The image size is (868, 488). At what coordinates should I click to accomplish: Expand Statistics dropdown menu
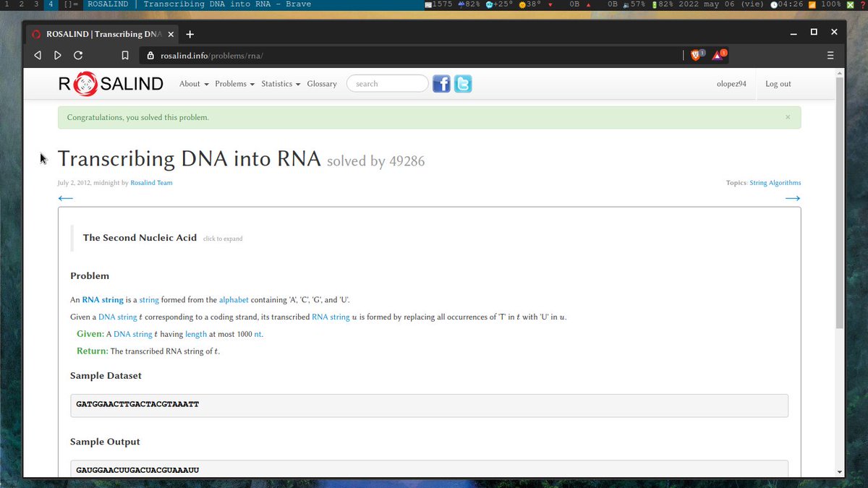tap(281, 84)
